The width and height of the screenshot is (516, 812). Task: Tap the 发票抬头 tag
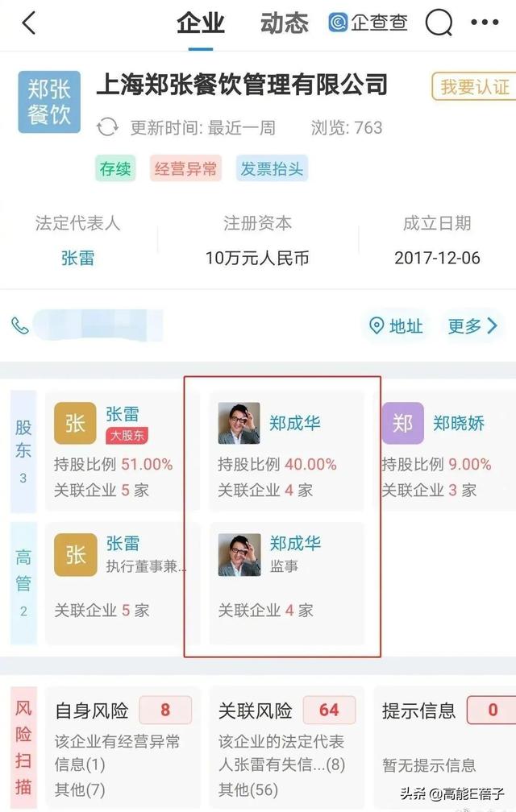272,168
